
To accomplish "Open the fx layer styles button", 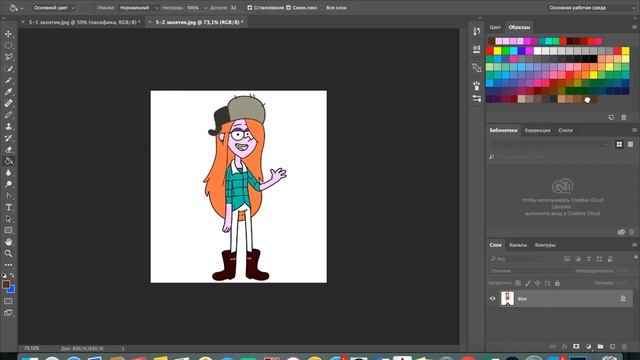I will point(564,347).
